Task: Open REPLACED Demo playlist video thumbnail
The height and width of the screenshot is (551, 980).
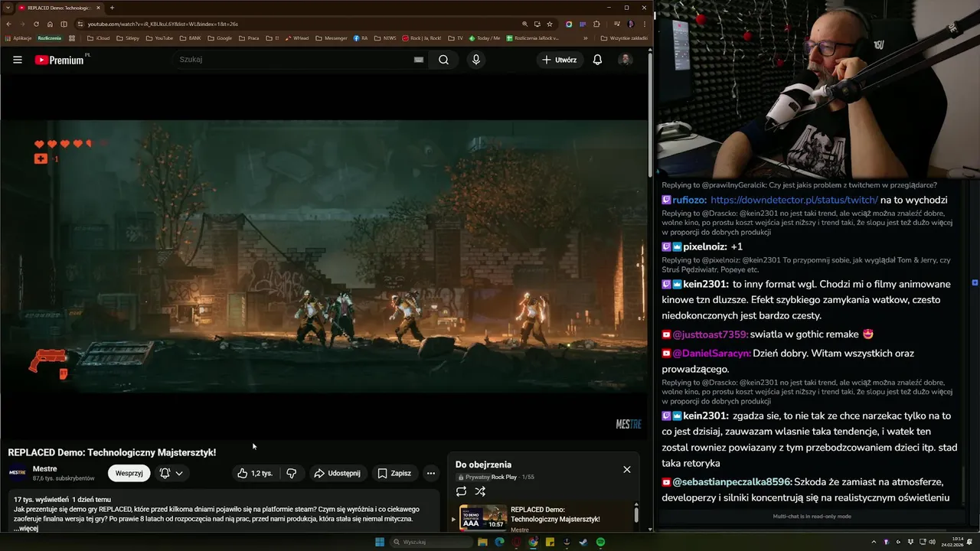Action: click(x=483, y=517)
